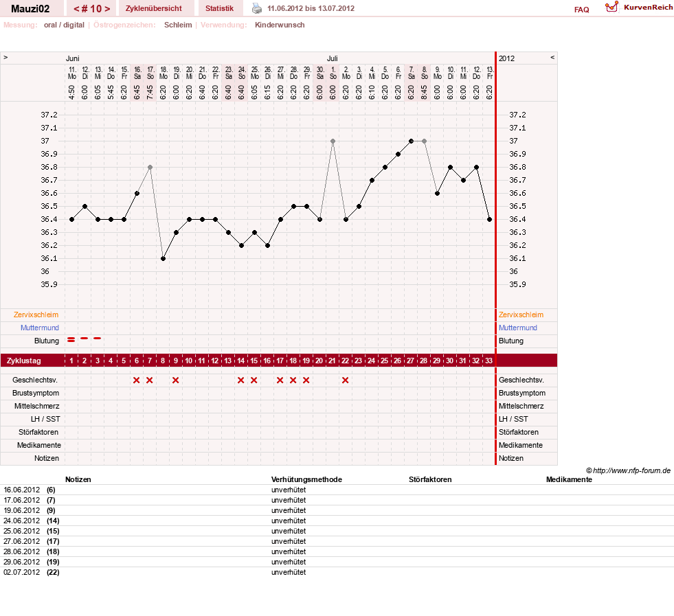Click the left LH / SST row label

[45, 420]
